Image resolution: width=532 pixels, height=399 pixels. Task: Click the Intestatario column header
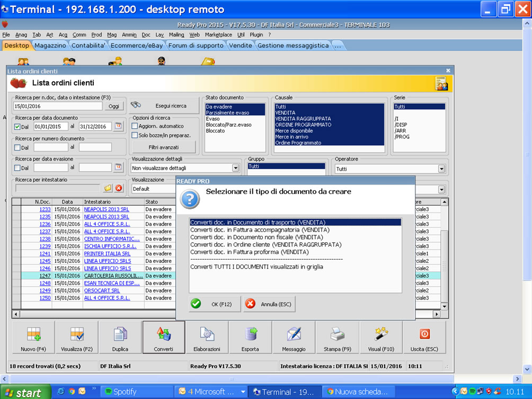click(114, 202)
